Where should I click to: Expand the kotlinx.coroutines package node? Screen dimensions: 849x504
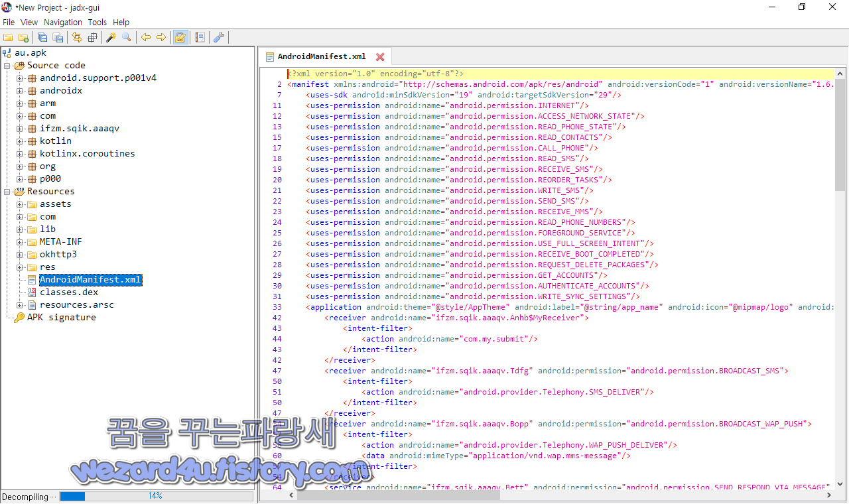[20, 154]
